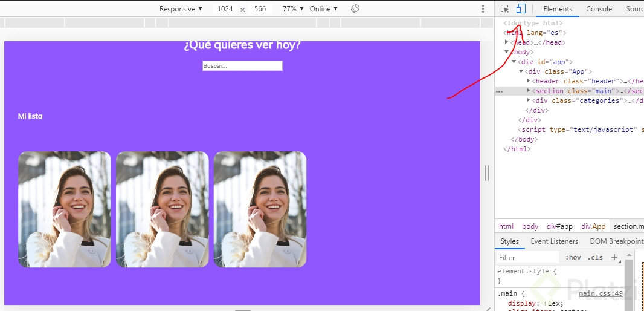The width and height of the screenshot is (644, 311).
Task: Click the ¿Qué quieres ver hoy? heading
Action: [x=242, y=45]
